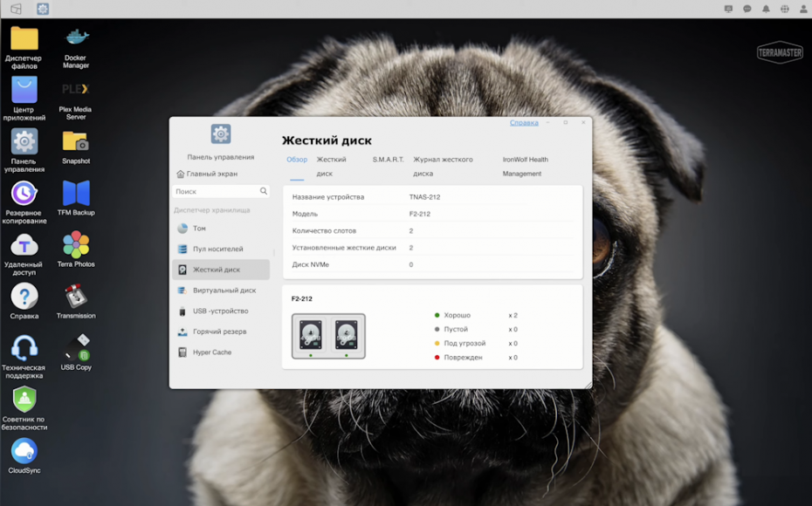Screen dimensions: 812x506
Task: Click the Установленные жесткие диски label
Action: pos(344,248)
